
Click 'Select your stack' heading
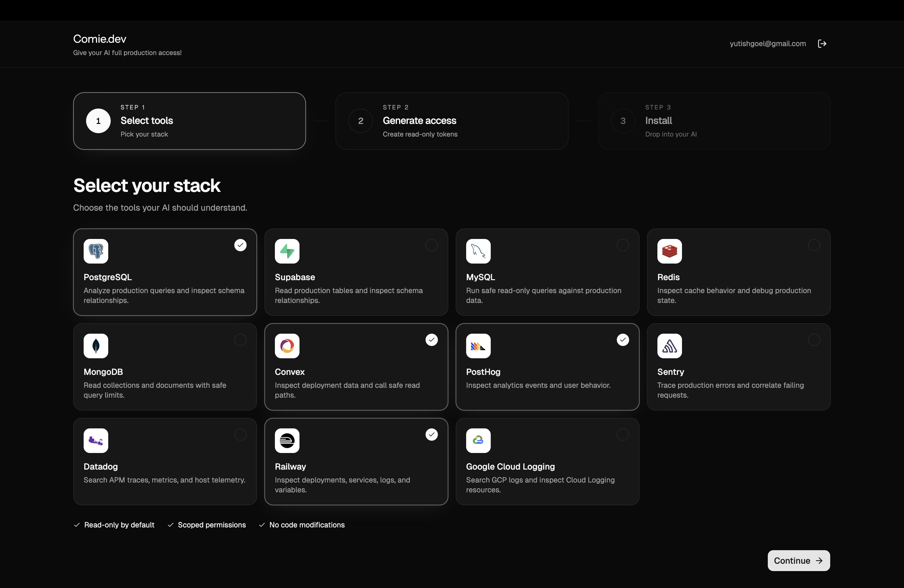coord(147,186)
